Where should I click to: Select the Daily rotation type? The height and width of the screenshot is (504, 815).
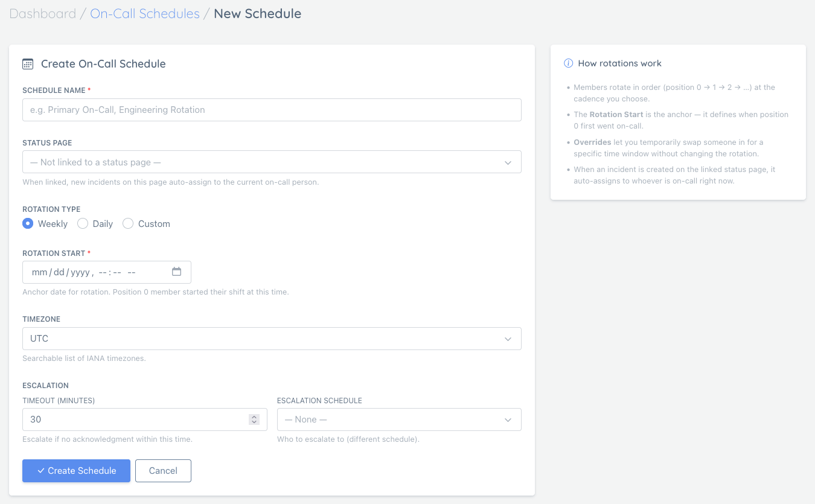pos(82,223)
